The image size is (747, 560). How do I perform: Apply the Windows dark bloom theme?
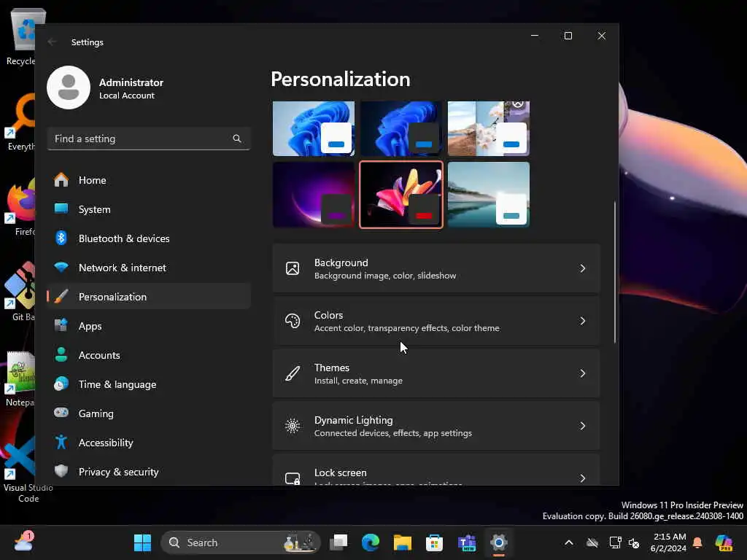[x=401, y=128]
